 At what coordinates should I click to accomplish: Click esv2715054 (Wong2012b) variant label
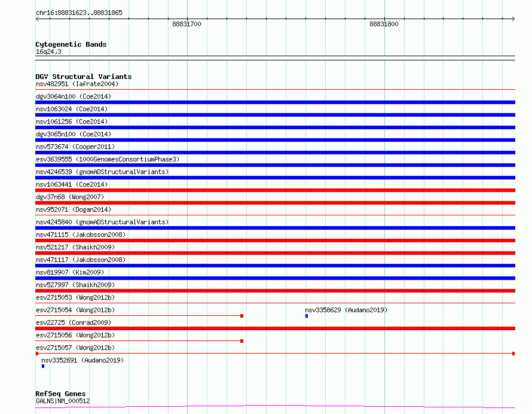[x=75, y=310]
